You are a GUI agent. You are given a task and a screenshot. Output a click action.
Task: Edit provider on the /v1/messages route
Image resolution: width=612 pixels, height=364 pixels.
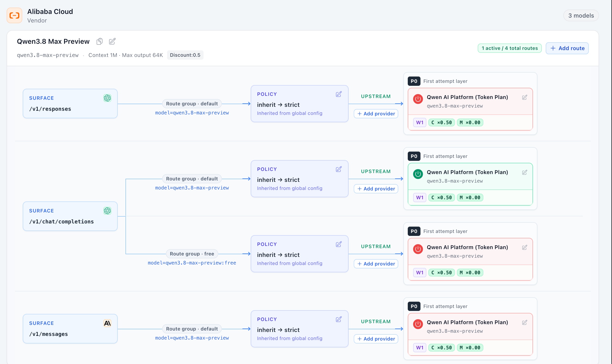click(525, 322)
